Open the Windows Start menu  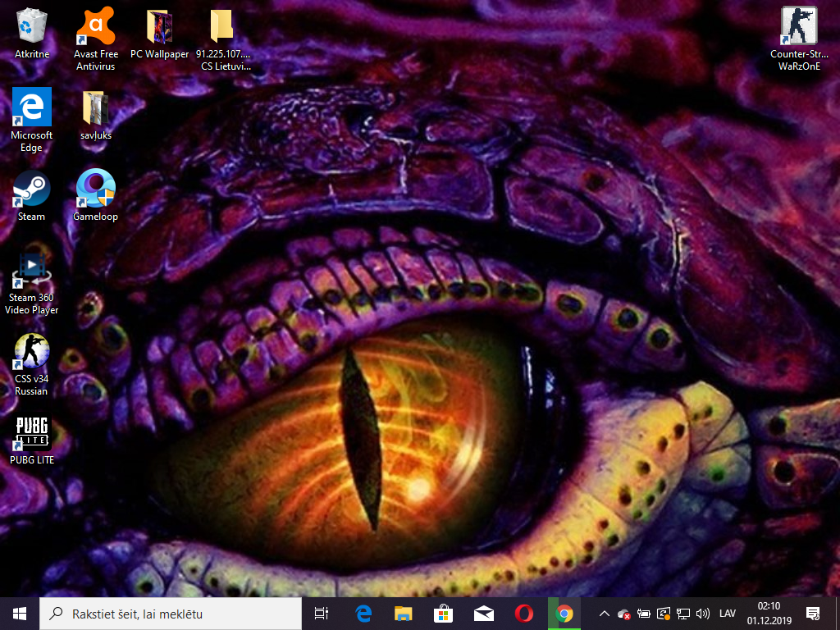(x=20, y=614)
